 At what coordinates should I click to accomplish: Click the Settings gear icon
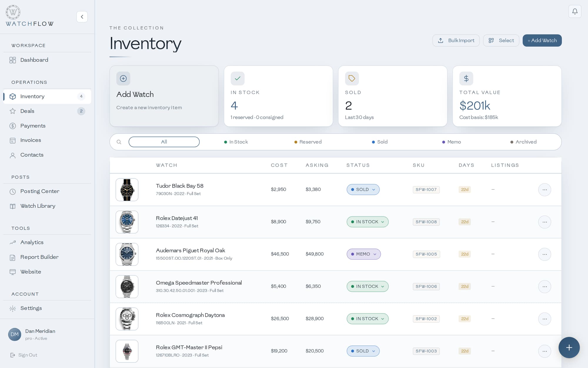13,309
